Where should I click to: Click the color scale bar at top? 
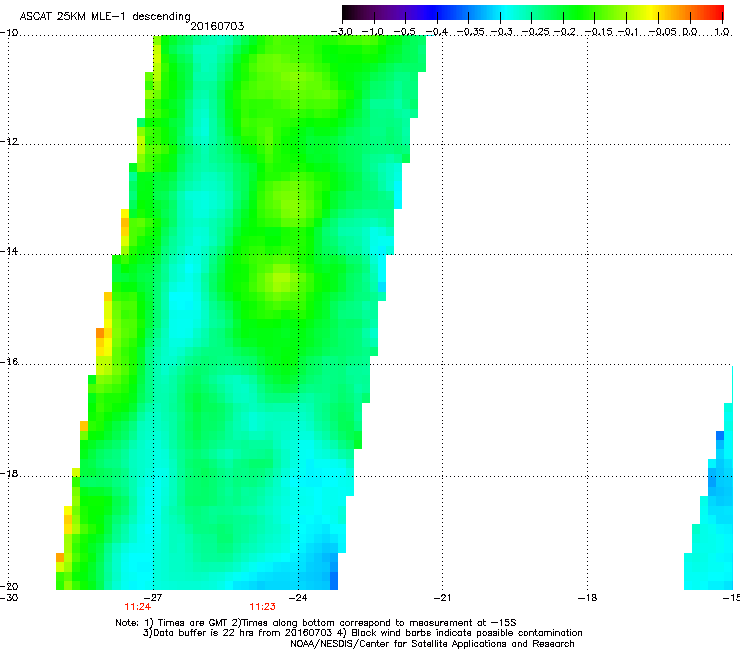pos(532,13)
